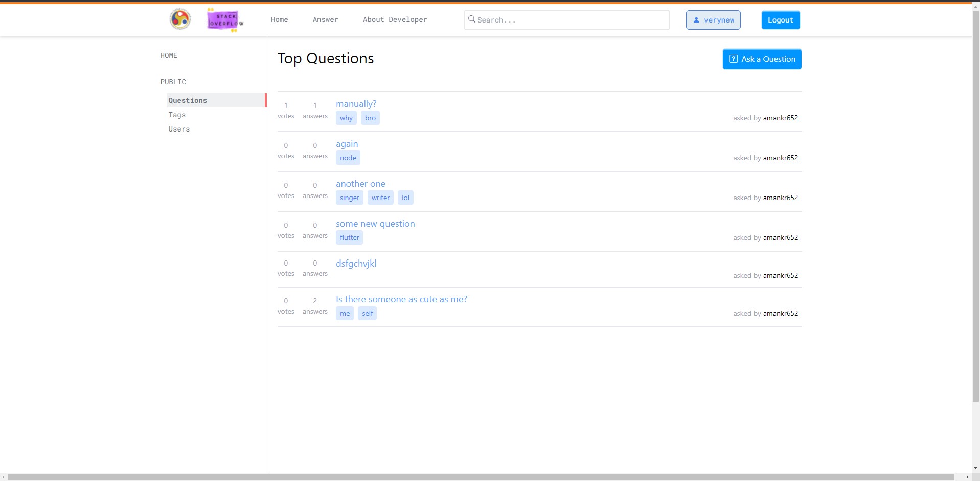The image size is (980, 481).
Task: Select the node tag chip
Action: 348,158
